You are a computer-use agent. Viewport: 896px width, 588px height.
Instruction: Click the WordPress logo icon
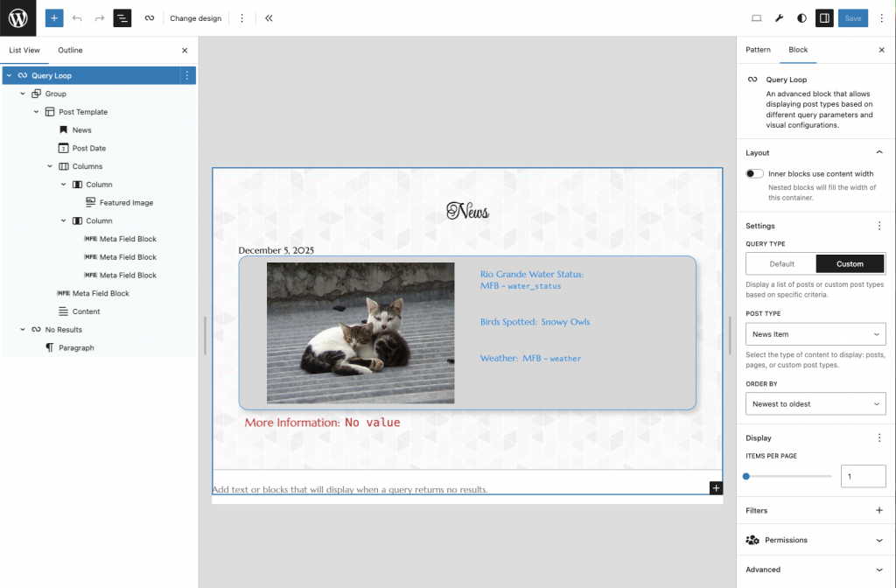tap(18, 17)
